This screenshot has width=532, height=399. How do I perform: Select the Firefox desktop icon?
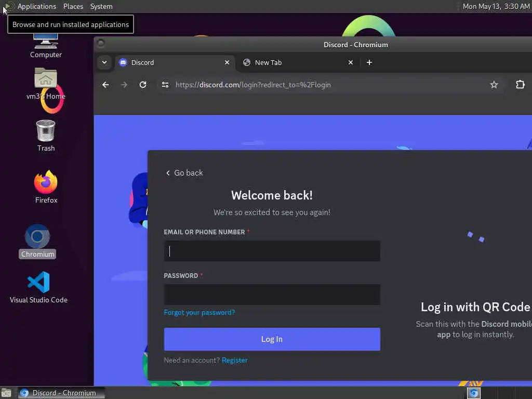click(46, 187)
